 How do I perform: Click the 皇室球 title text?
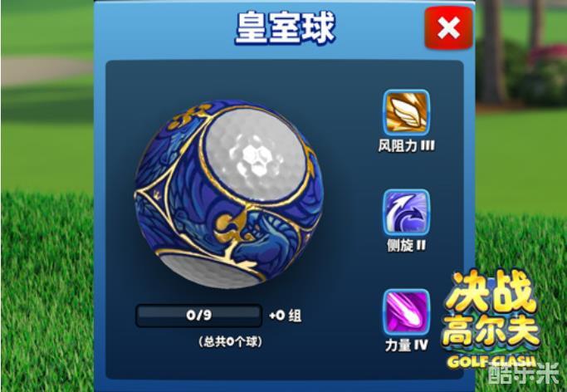point(285,28)
